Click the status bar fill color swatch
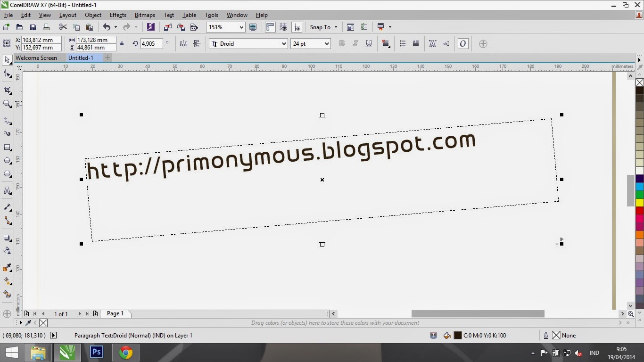This screenshot has height=362, width=644. pos(457,336)
